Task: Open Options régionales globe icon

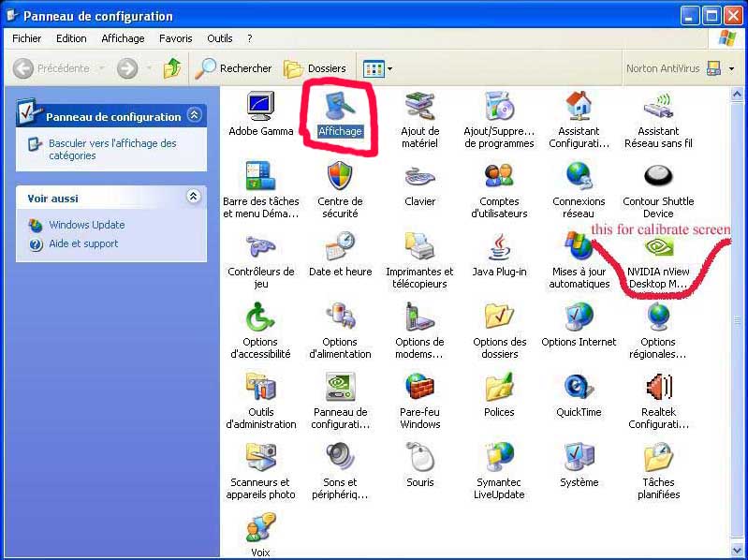Action: [658, 331]
